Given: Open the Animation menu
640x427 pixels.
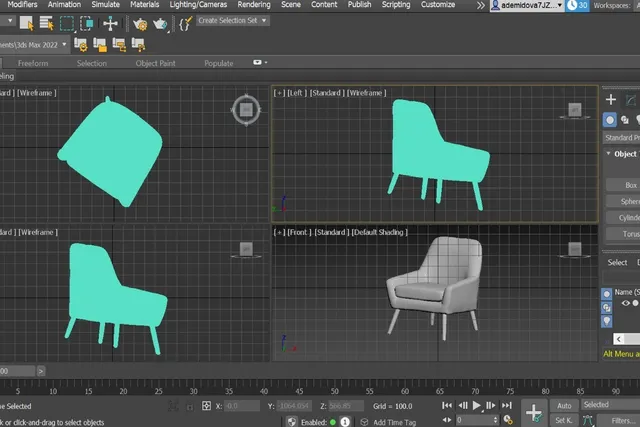Looking at the screenshot, I should point(64,4).
